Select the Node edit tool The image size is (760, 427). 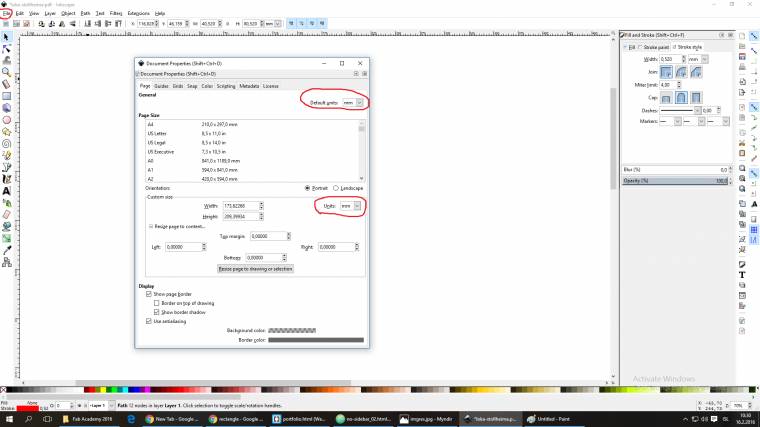click(x=6, y=49)
